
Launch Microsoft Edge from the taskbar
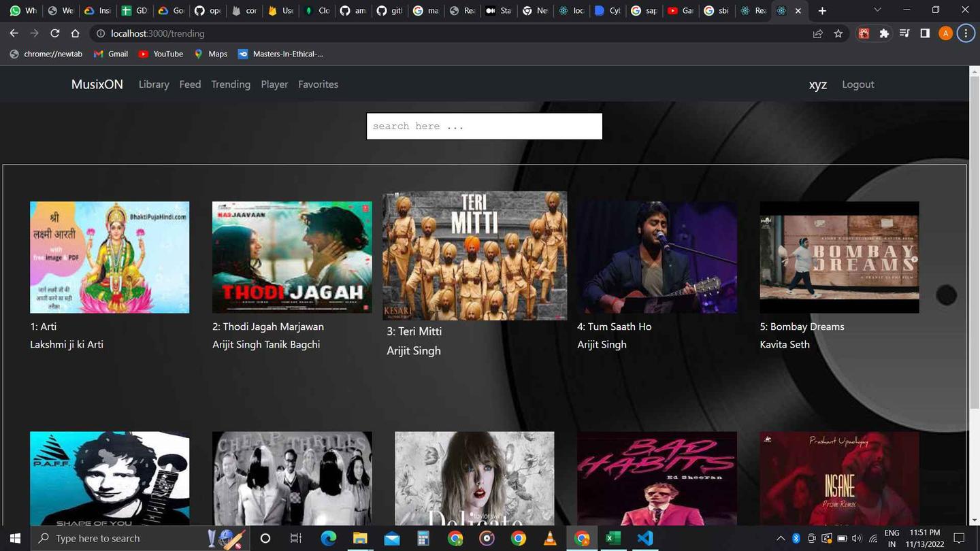(329, 538)
